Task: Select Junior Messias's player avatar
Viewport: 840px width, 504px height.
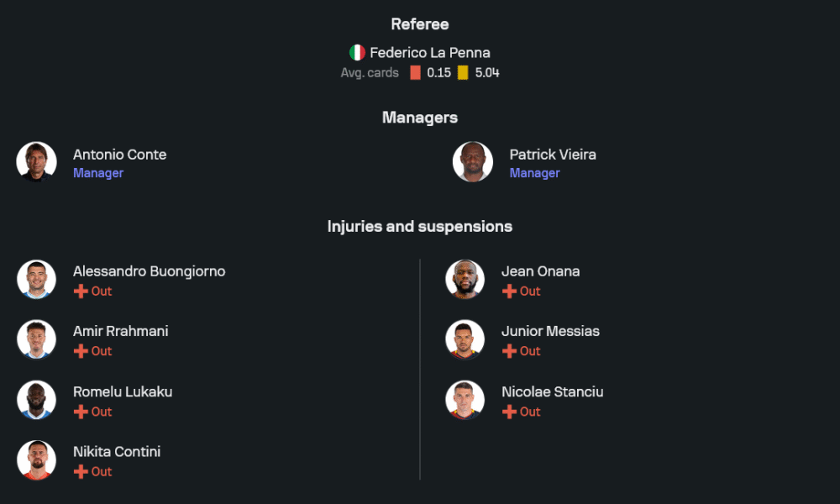Action: click(x=465, y=339)
